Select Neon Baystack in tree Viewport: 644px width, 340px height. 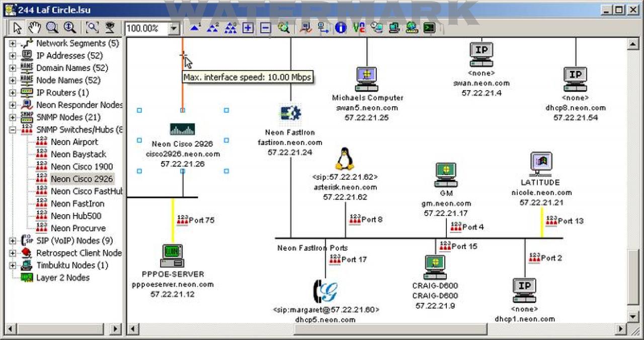[x=78, y=154]
